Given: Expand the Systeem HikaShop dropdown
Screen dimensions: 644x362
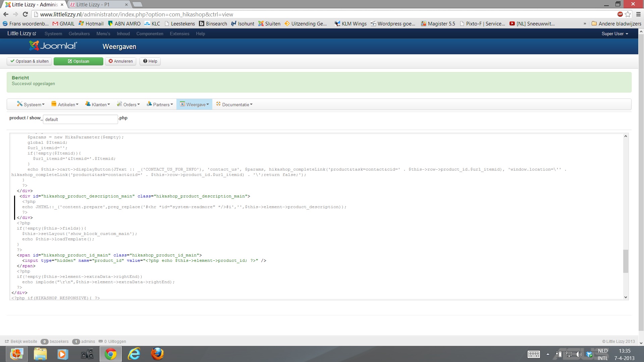Looking at the screenshot, I should 31,105.
